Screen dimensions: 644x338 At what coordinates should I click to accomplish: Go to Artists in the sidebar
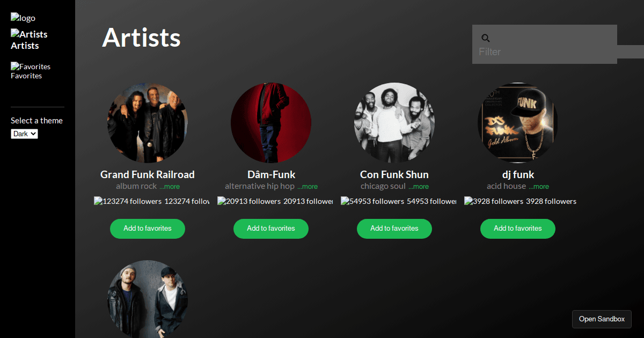click(25, 46)
